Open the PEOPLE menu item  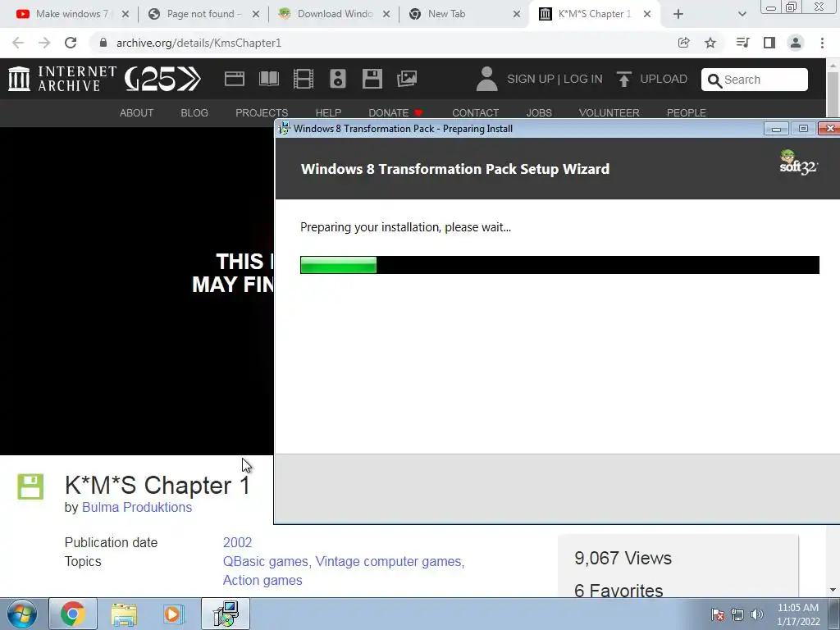tap(687, 113)
